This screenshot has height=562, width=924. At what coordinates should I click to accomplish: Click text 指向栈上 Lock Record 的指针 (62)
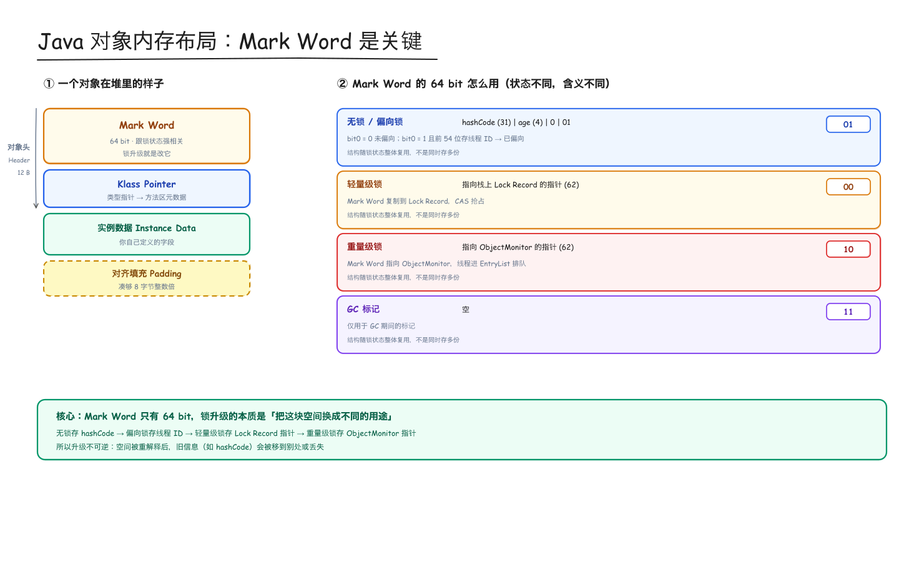coord(521,185)
